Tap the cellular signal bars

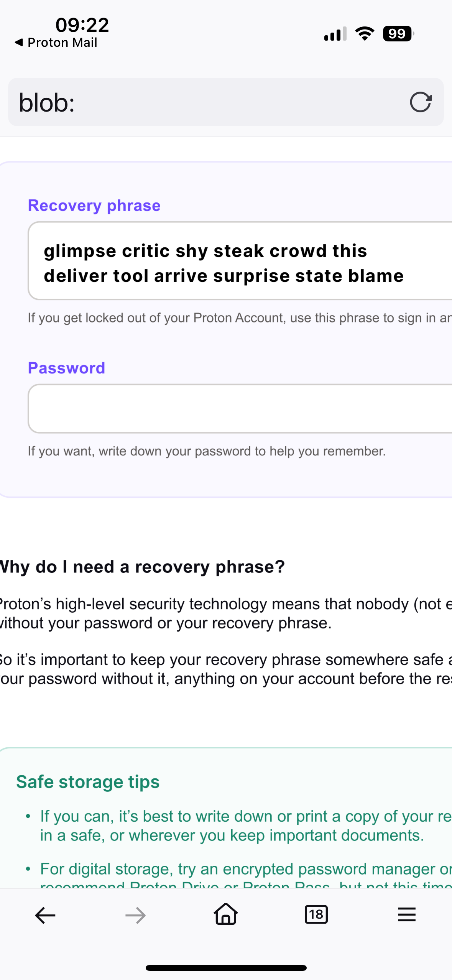coord(335,34)
